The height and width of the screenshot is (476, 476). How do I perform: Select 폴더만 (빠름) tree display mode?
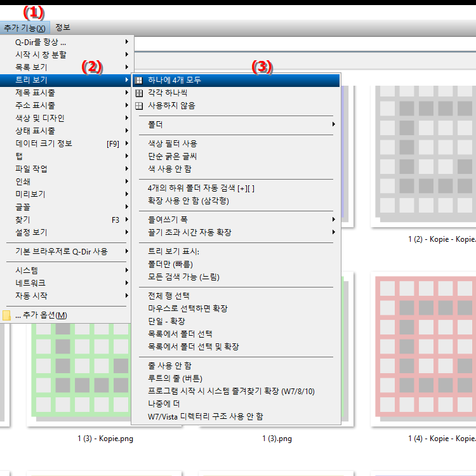(x=236, y=264)
